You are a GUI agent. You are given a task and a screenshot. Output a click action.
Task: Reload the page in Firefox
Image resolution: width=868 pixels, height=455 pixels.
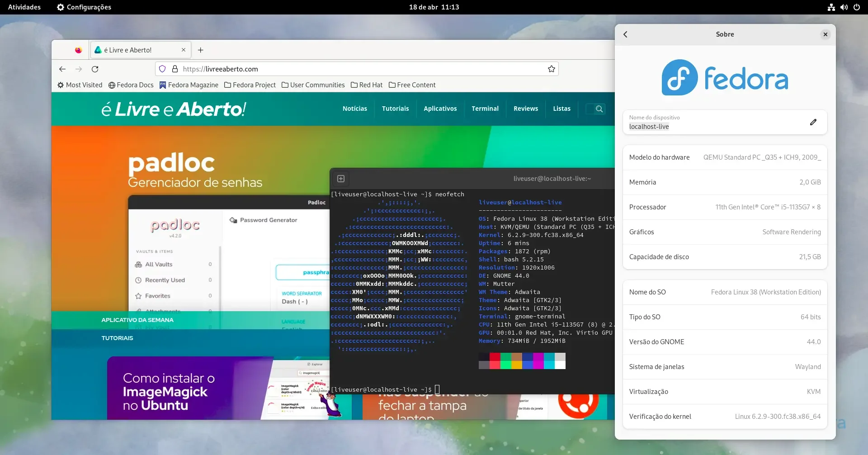95,69
